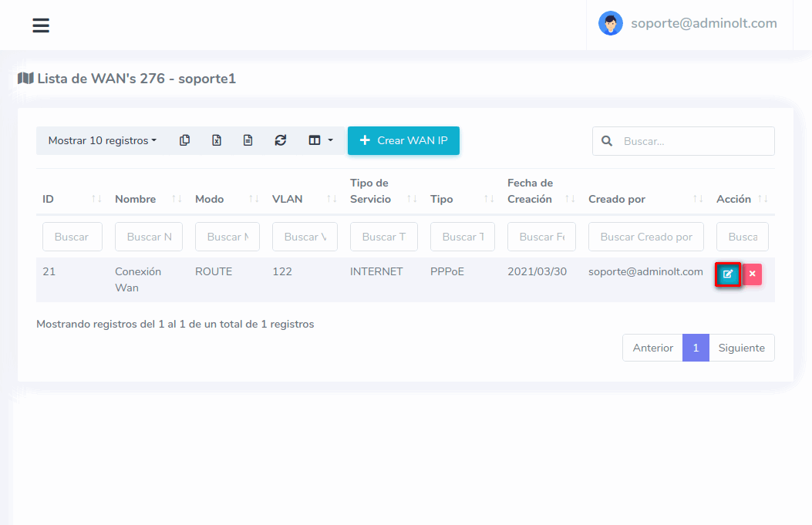Edit the Conexión Wan entry

727,274
